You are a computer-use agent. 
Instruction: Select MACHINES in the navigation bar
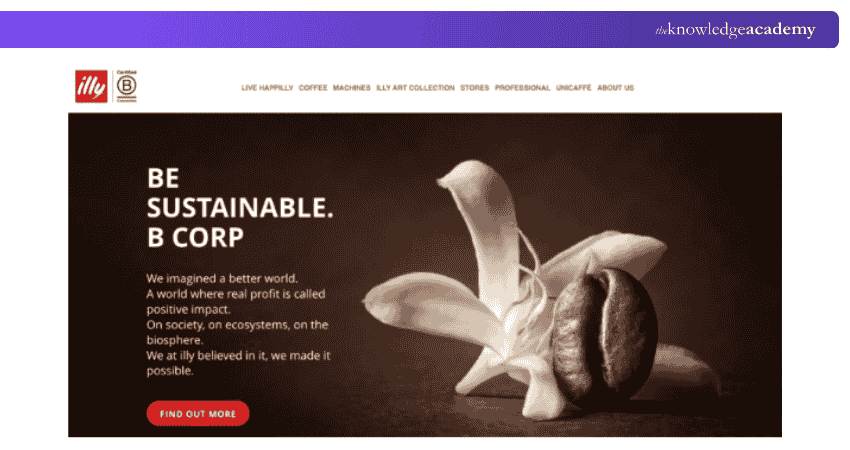[351, 88]
